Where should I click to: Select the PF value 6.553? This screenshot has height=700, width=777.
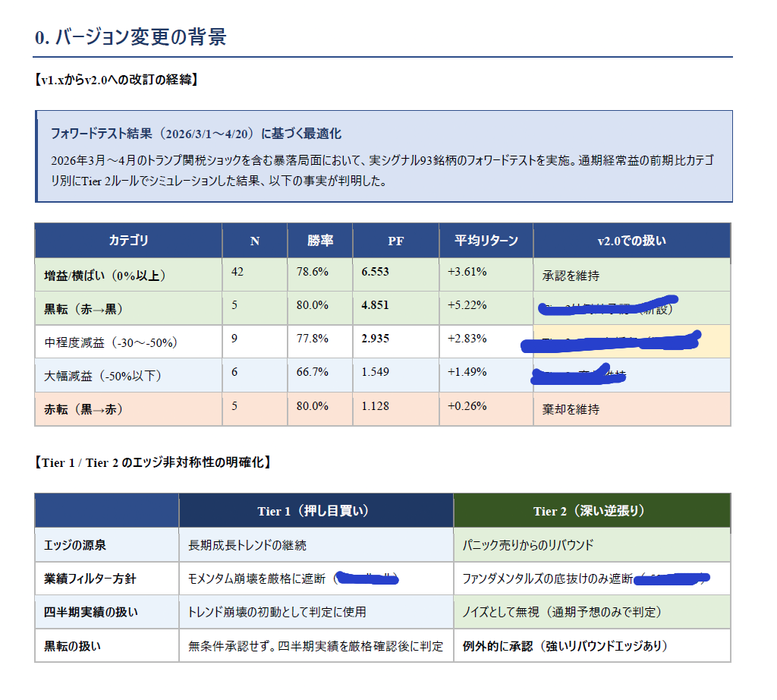tap(375, 272)
